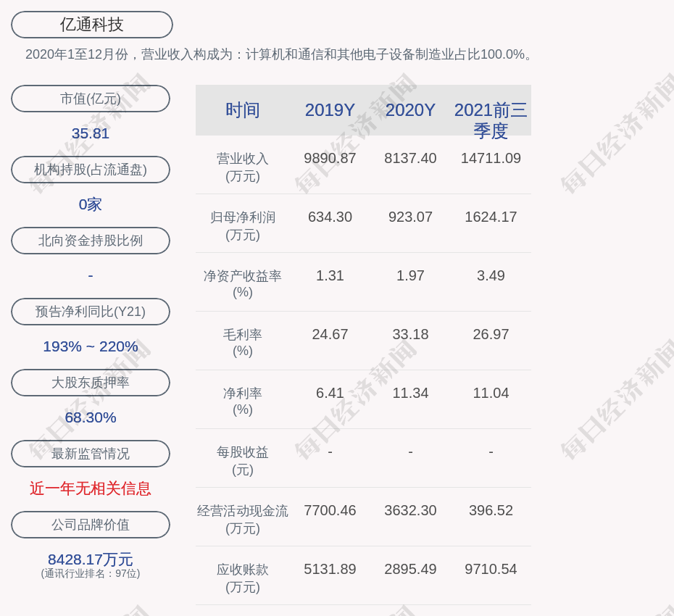Select the 193% ~ 220% forecast value
The width and height of the screenshot is (674, 616).
pos(91,346)
